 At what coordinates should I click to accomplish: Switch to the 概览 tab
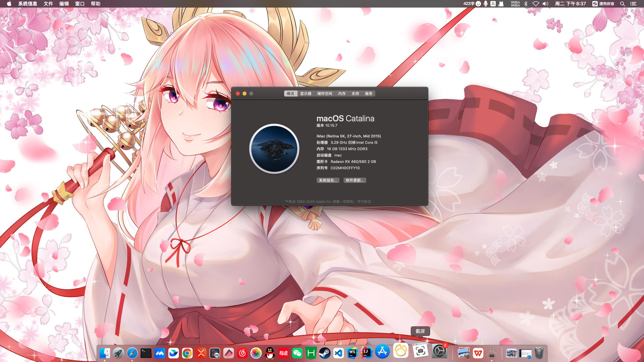pyautogui.click(x=290, y=94)
